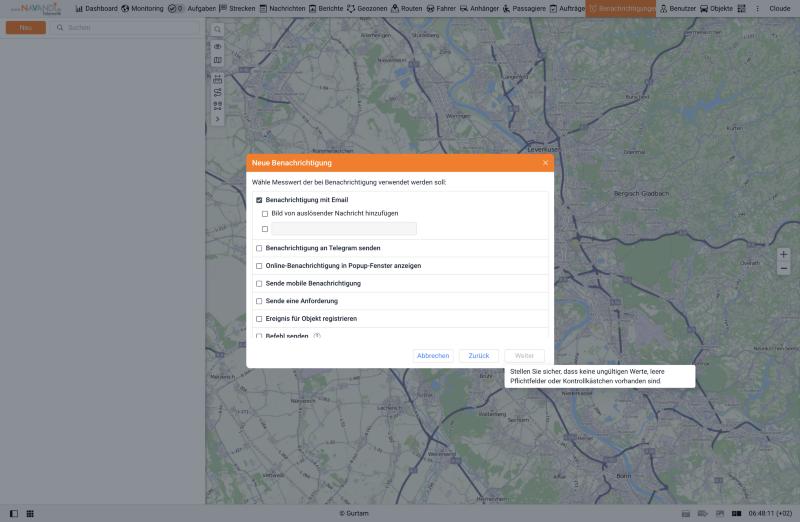Open the Cloude user menu
This screenshot has height=522, width=800.
point(780,9)
